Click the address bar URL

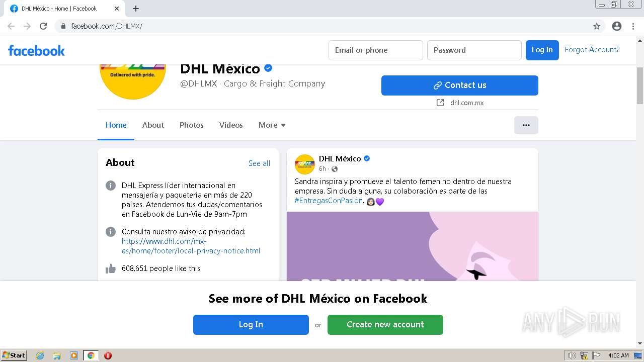coord(107,26)
